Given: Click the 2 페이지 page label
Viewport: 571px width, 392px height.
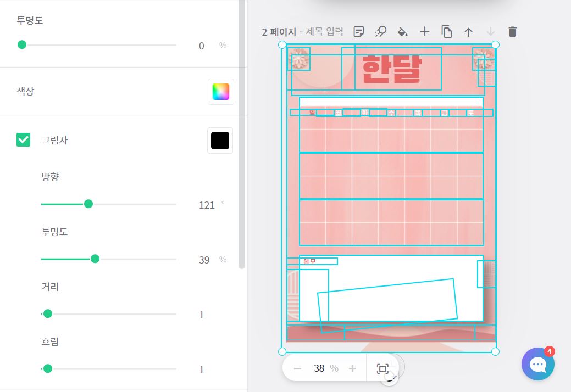Looking at the screenshot, I should (279, 32).
